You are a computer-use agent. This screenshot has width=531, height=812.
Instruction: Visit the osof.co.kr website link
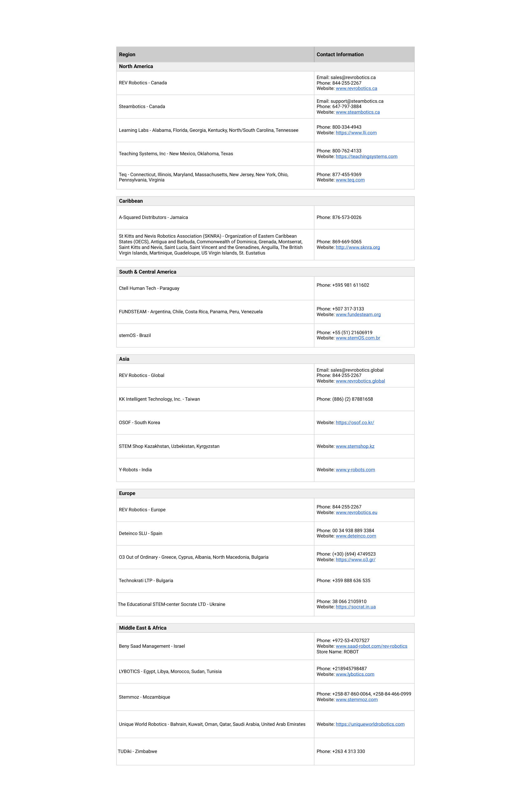355,423
